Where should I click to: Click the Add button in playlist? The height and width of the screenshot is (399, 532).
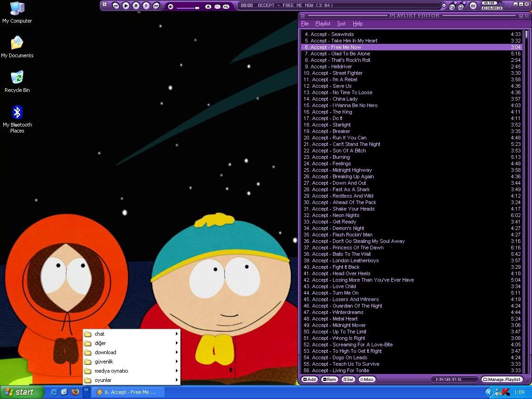309,380
